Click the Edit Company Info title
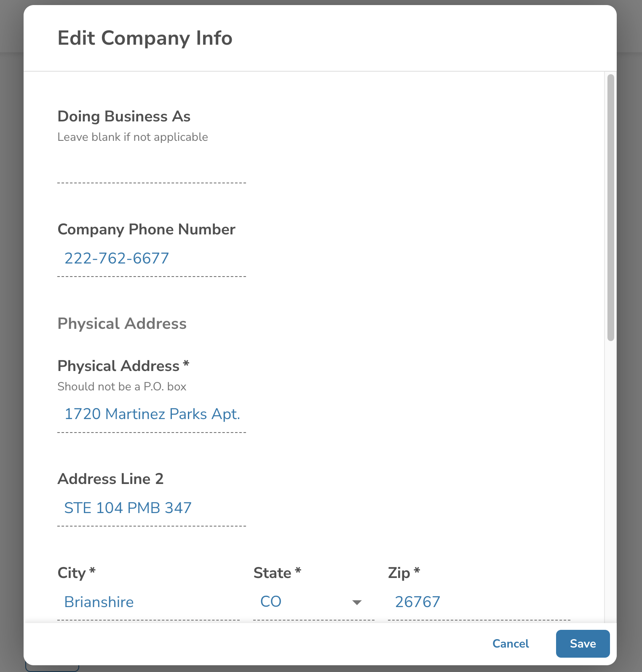This screenshot has width=642, height=672. coord(145,38)
